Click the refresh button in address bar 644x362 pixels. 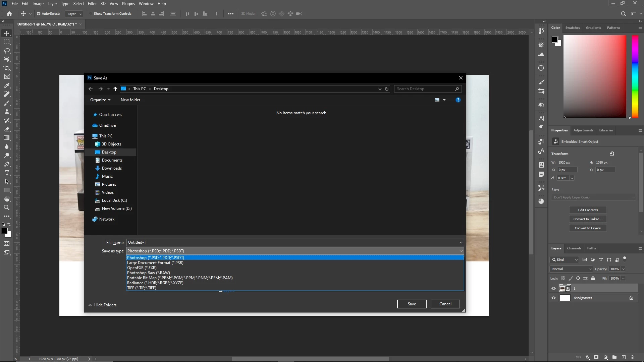coord(387,89)
